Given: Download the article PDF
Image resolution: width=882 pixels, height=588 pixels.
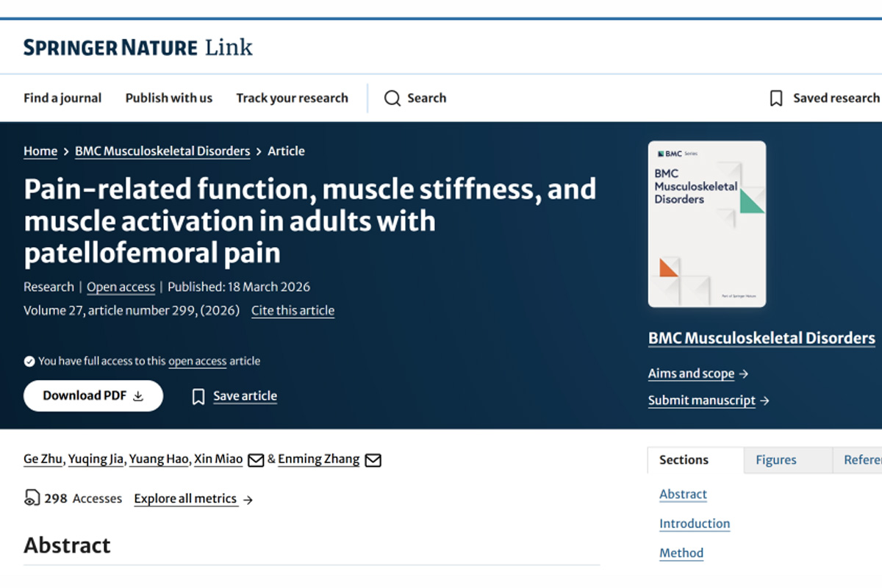Looking at the screenshot, I should point(93,395).
